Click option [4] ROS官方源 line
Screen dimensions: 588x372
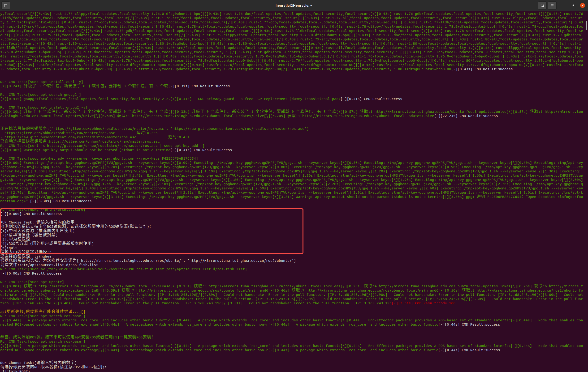coord(47,243)
